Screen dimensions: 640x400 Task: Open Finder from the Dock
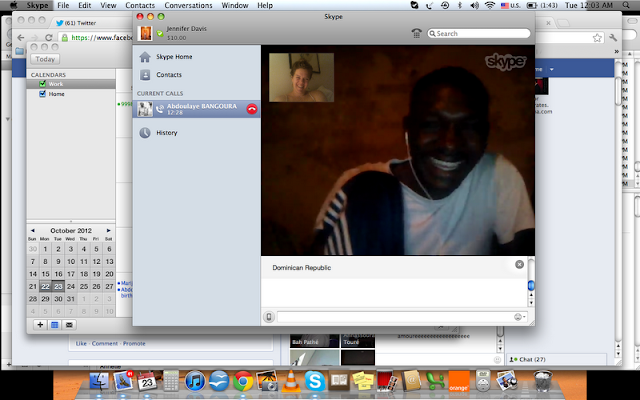[99, 381]
